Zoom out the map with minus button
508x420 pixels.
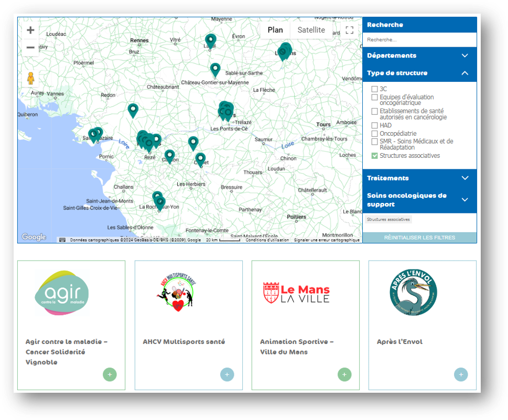(30, 47)
